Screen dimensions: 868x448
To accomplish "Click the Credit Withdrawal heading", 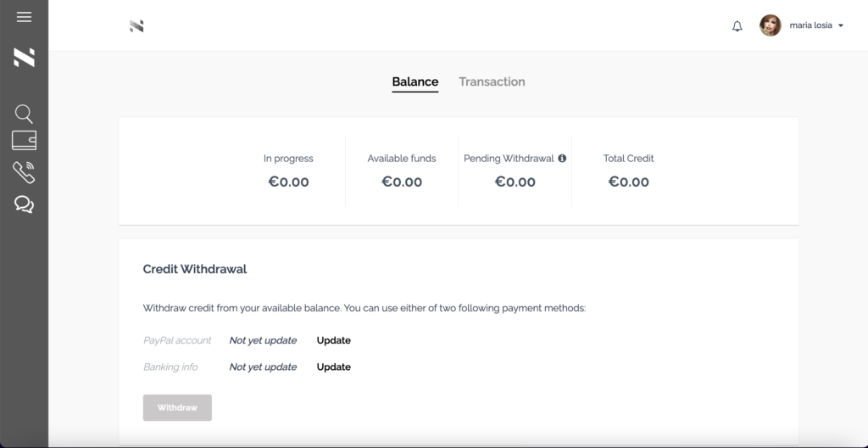I will click(195, 269).
